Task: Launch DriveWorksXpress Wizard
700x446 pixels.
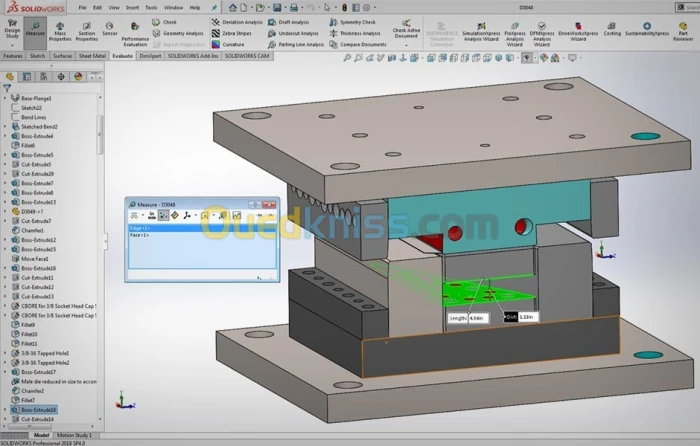Action: pos(578,32)
